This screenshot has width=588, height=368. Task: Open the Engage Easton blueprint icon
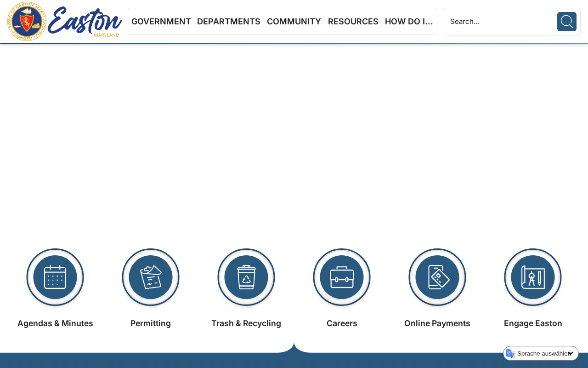click(x=533, y=277)
